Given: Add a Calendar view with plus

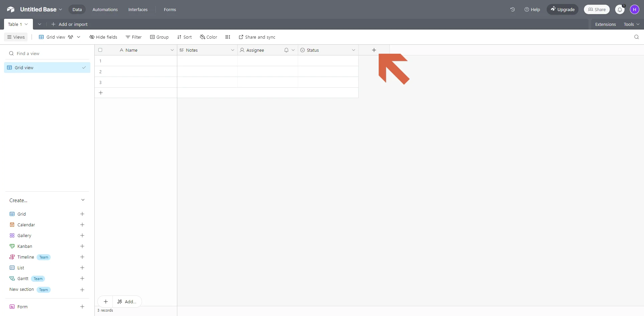Looking at the screenshot, I should point(82,225).
